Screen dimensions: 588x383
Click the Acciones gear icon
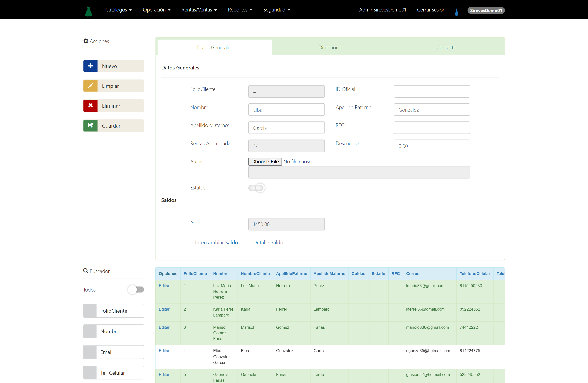click(86, 41)
